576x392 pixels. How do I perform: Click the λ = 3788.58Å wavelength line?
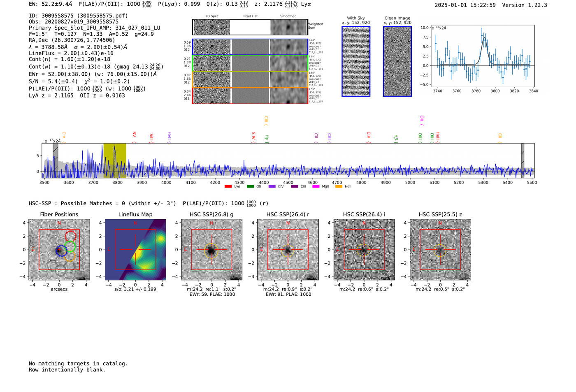click(78, 47)
